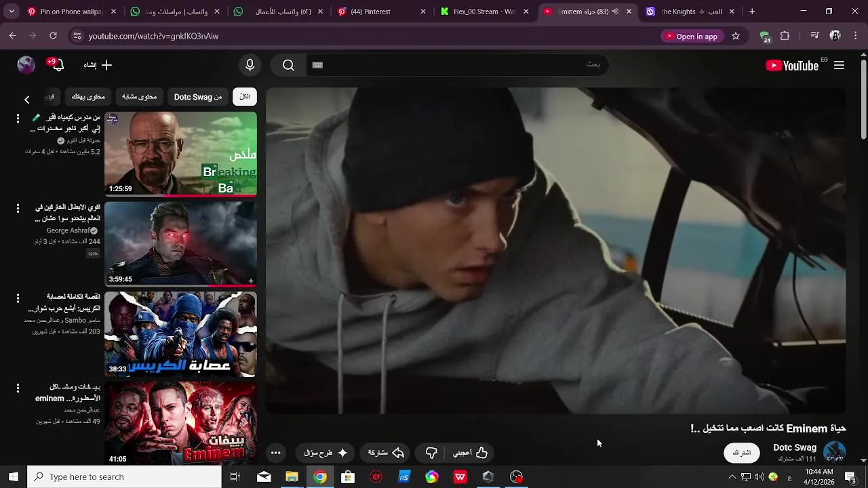The height and width of the screenshot is (488, 868).
Task: Select the 'من Dotc Swag' filter chip
Action: (x=198, y=97)
